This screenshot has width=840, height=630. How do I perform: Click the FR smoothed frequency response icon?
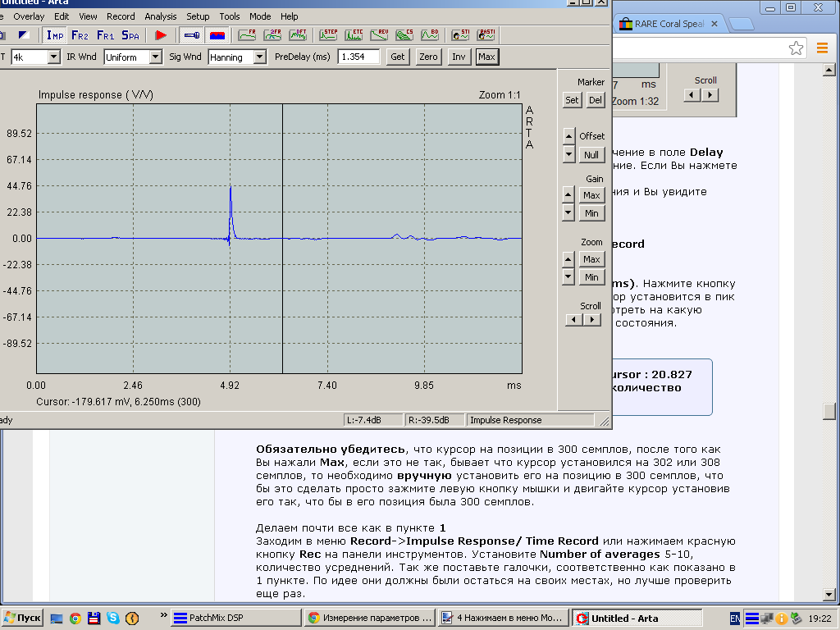click(x=248, y=34)
